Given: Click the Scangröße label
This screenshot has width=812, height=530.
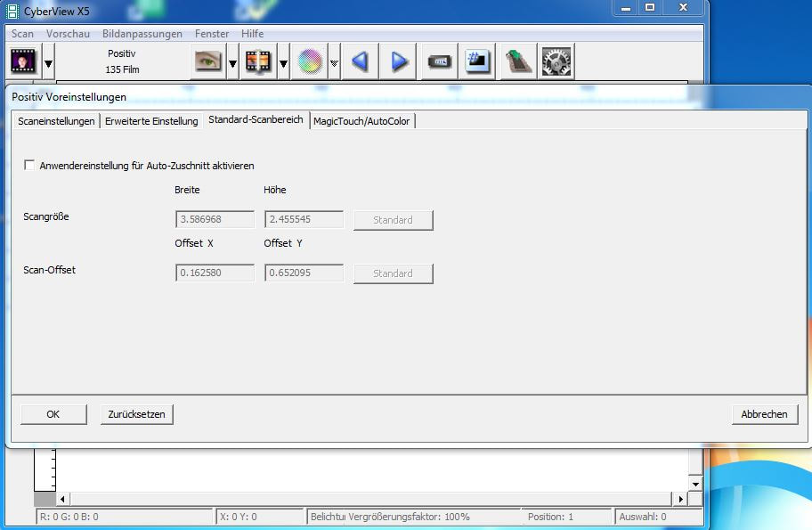Looking at the screenshot, I should (46, 216).
